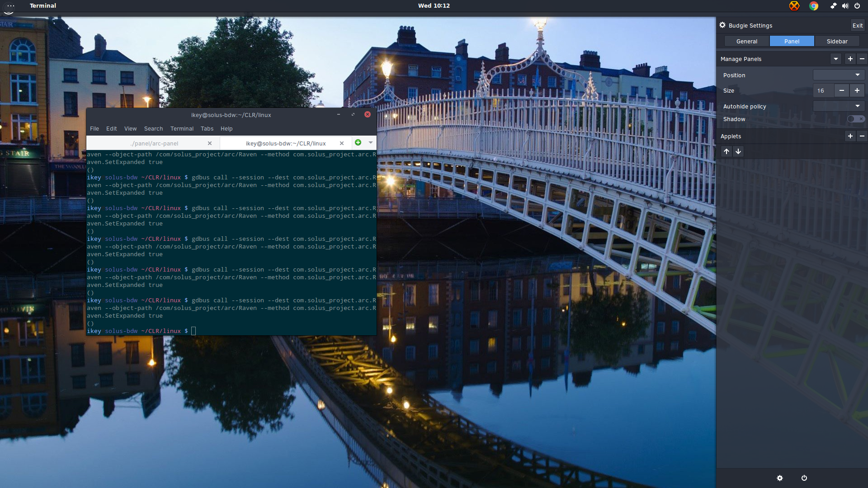Open new terminal tab with green plus
The width and height of the screenshot is (868, 488).
point(358,143)
